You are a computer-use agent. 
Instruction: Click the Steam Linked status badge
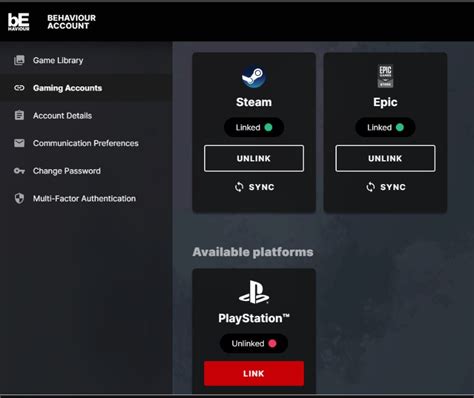[x=254, y=127]
